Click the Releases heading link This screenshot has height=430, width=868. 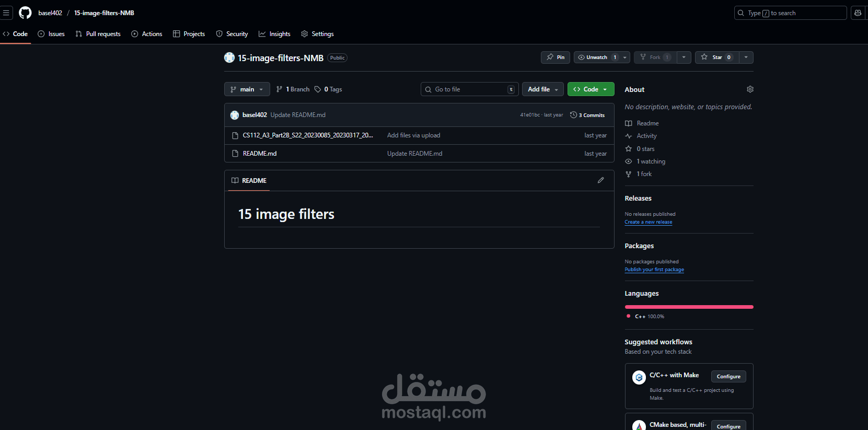coord(638,199)
